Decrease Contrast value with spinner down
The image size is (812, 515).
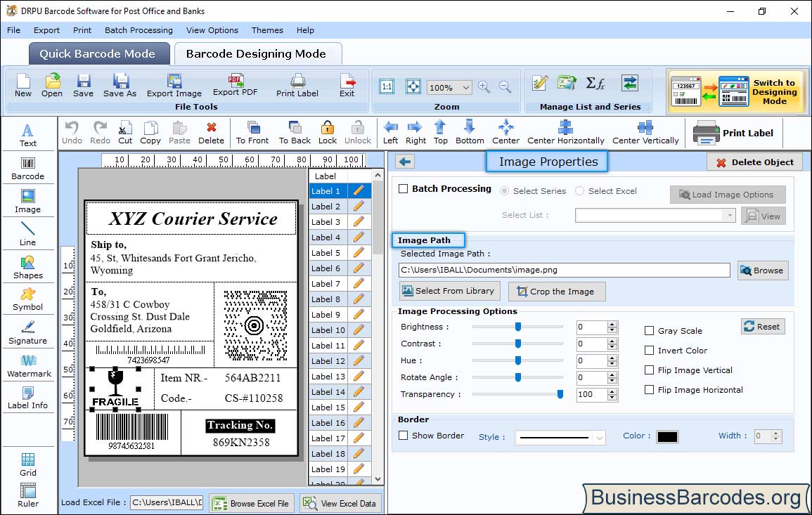612,347
